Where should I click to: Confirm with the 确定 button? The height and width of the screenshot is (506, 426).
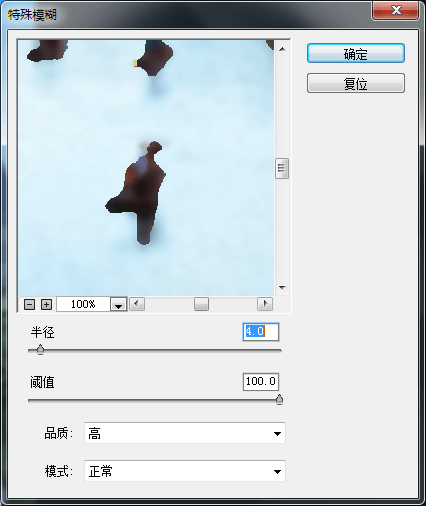click(x=356, y=53)
